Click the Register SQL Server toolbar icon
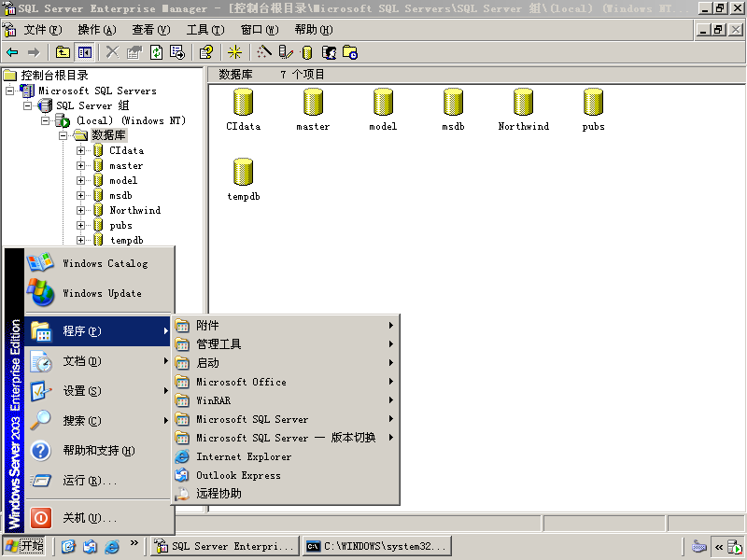 click(x=286, y=52)
